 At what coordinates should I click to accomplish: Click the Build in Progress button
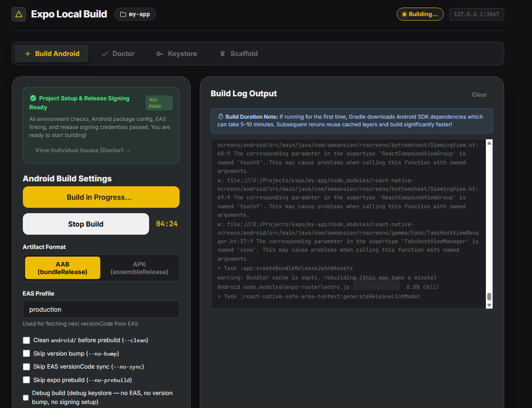[101, 197]
